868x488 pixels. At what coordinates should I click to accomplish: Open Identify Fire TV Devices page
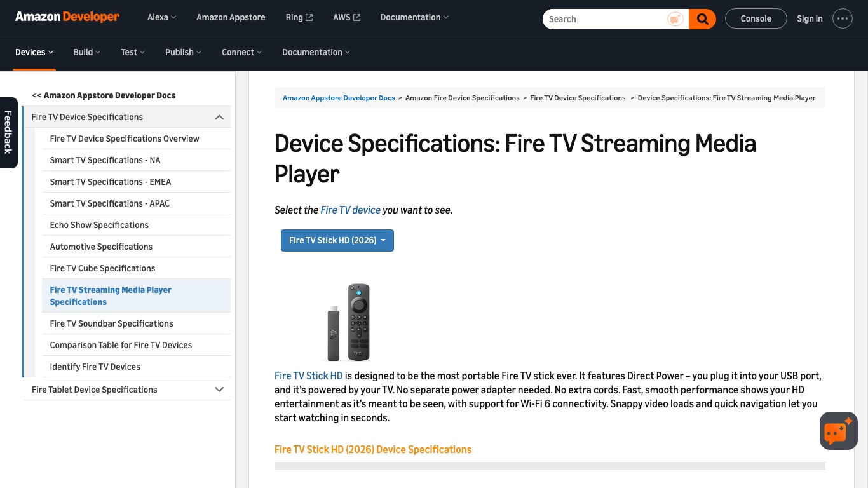pyautogui.click(x=95, y=367)
